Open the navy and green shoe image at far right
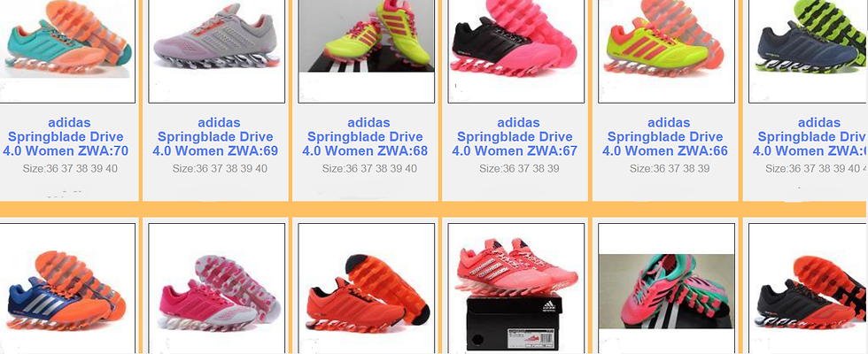 pos(808,51)
